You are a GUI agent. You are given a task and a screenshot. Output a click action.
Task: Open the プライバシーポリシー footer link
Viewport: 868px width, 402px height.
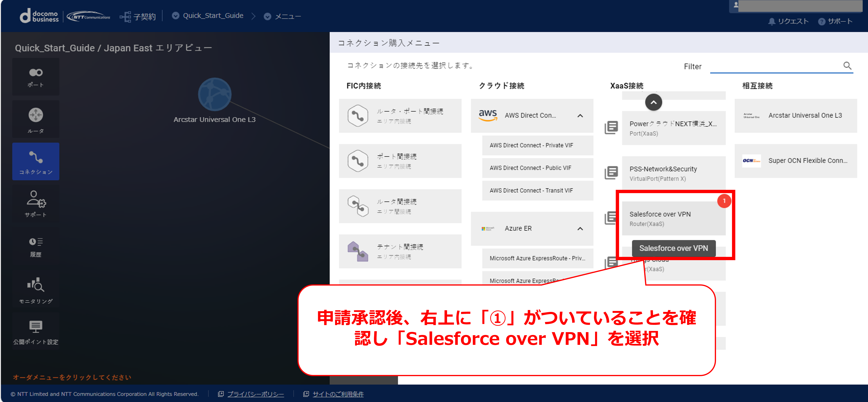(x=256, y=394)
